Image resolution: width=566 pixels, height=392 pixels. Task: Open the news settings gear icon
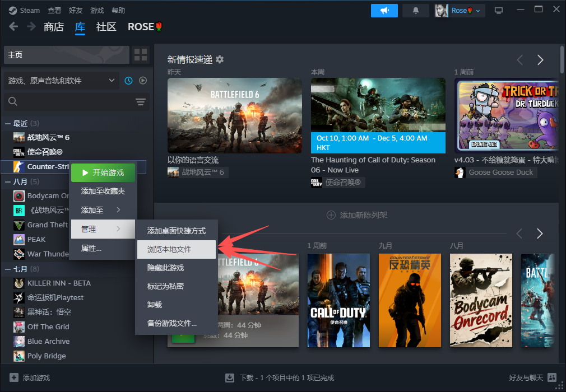coord(220,59)
